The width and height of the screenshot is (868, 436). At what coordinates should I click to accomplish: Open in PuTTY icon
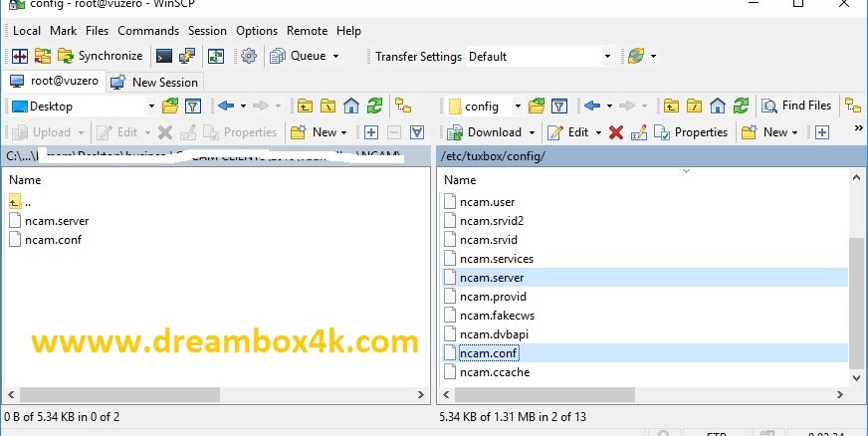[187, 56]
